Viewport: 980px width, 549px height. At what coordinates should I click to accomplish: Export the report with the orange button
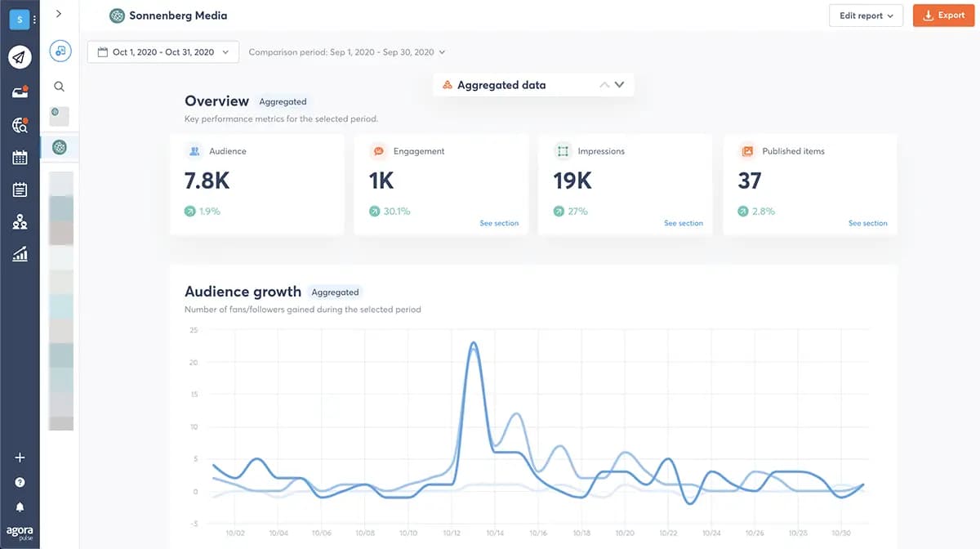(943, 15)
